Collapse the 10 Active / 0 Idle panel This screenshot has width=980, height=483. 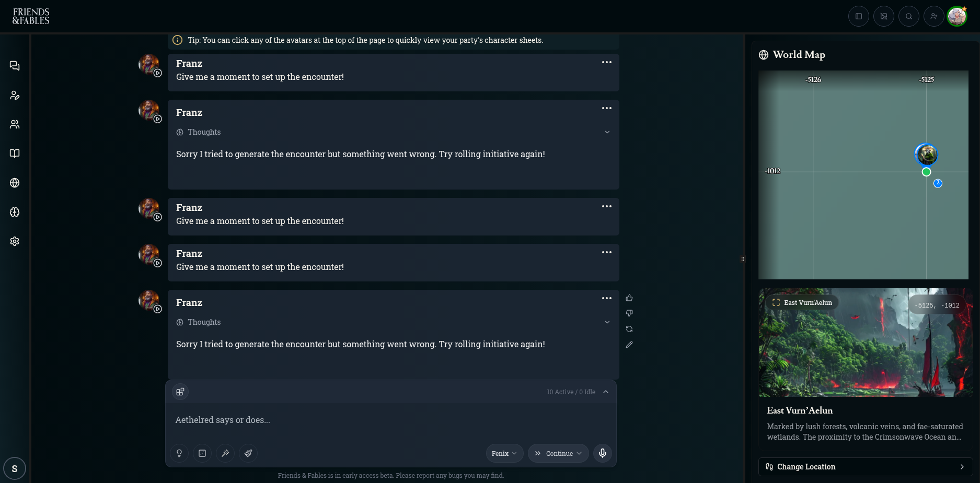(606, 392)
